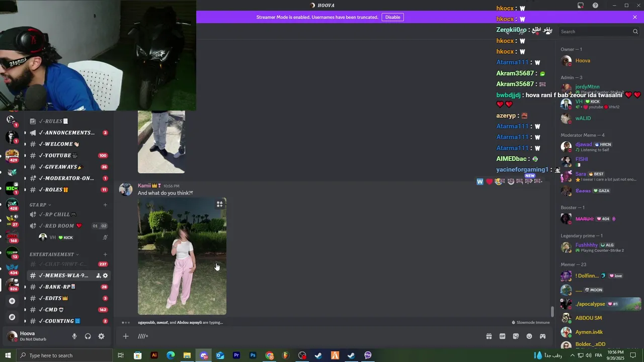Screen dimensions: 644x362
Task: Open Adobe Photoshop from taskbar
Action: click(253, 355)
